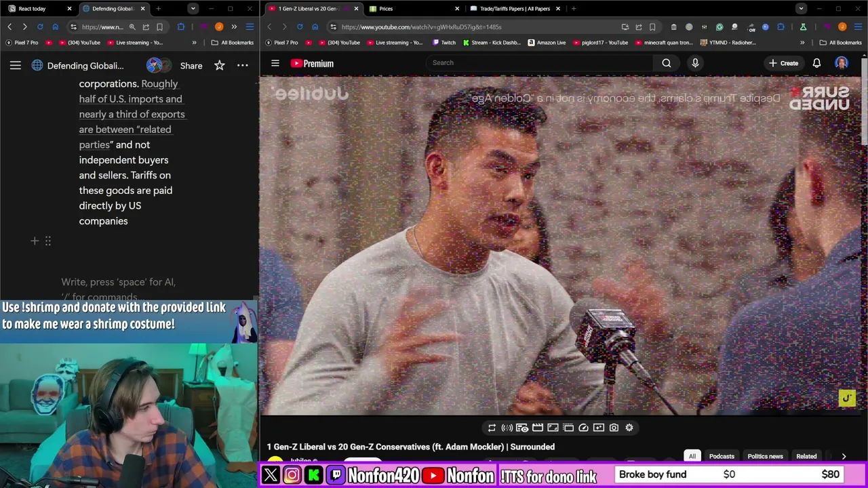Go to home page in right browser

[x=315, y=26]
